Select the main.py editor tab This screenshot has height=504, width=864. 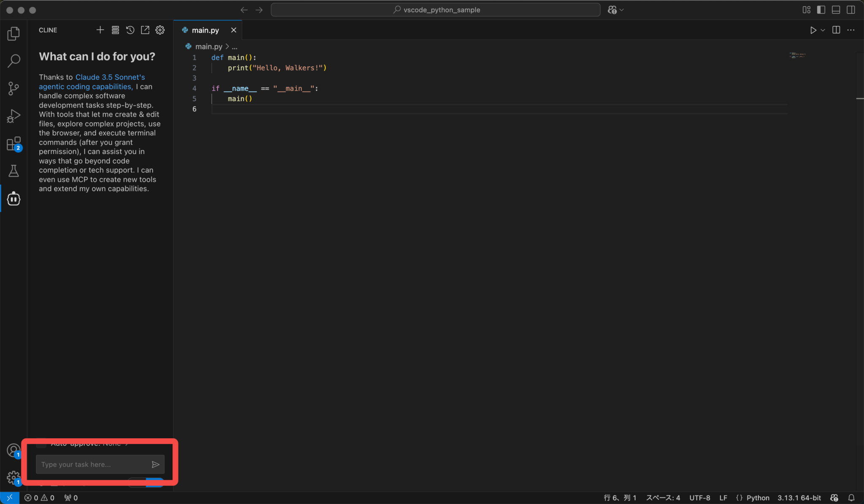[205, 30]
